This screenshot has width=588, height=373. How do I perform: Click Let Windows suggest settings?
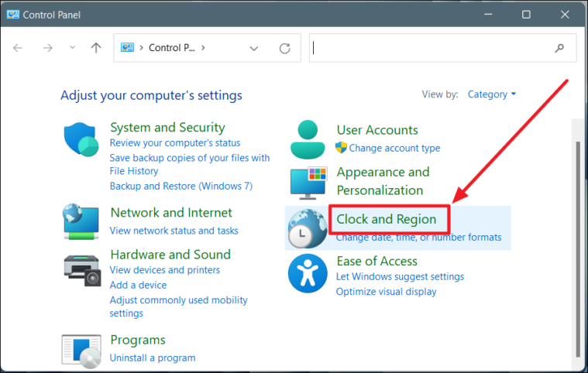tap(400, 276)
